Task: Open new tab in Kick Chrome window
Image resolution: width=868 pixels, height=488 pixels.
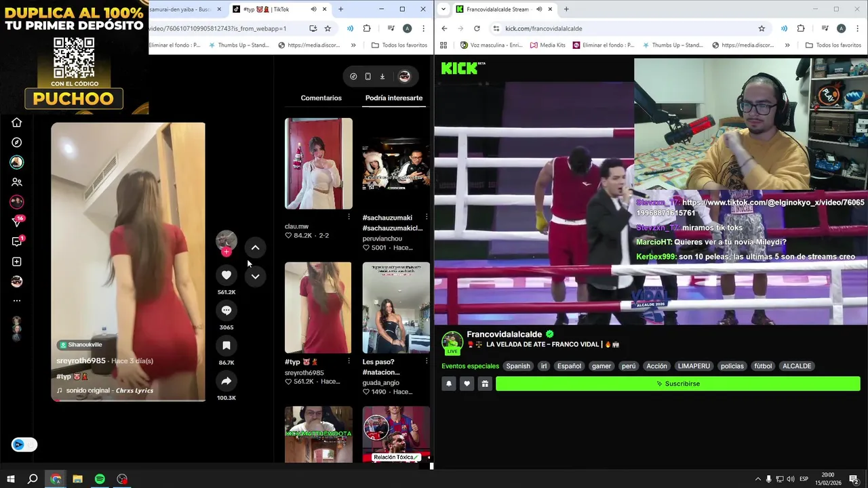Action: tap(566, 9)
